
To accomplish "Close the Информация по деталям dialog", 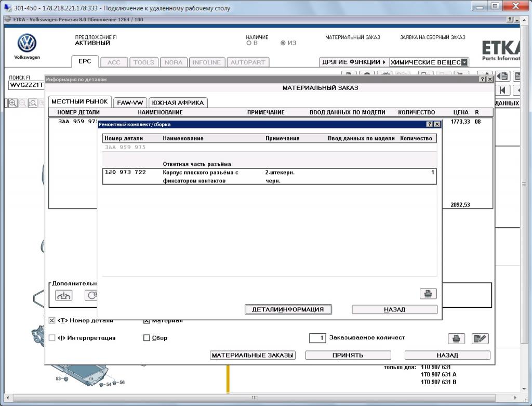I will click(490, 79).
